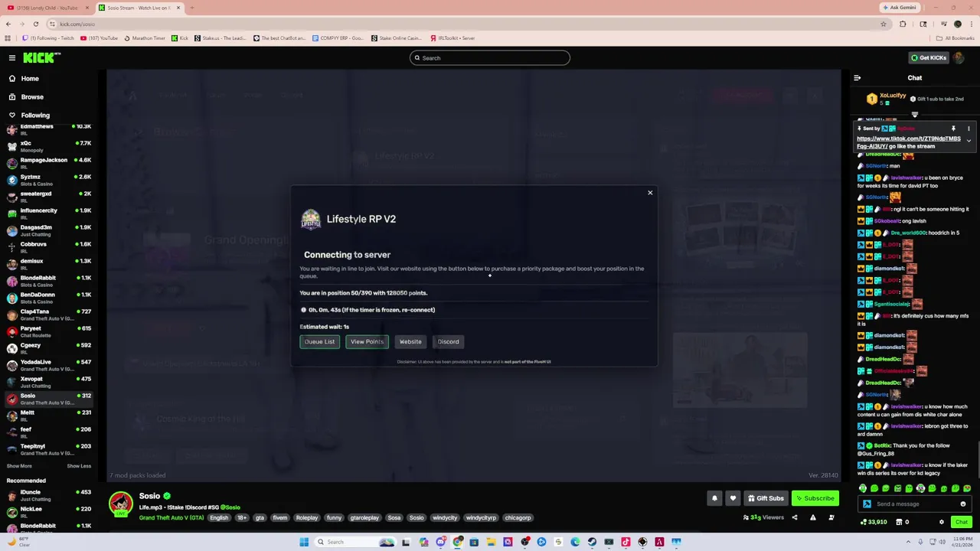Open Syztmz channel in sidebar
Image resolution: width=980 pixels, height=551 pixels.
47,180
